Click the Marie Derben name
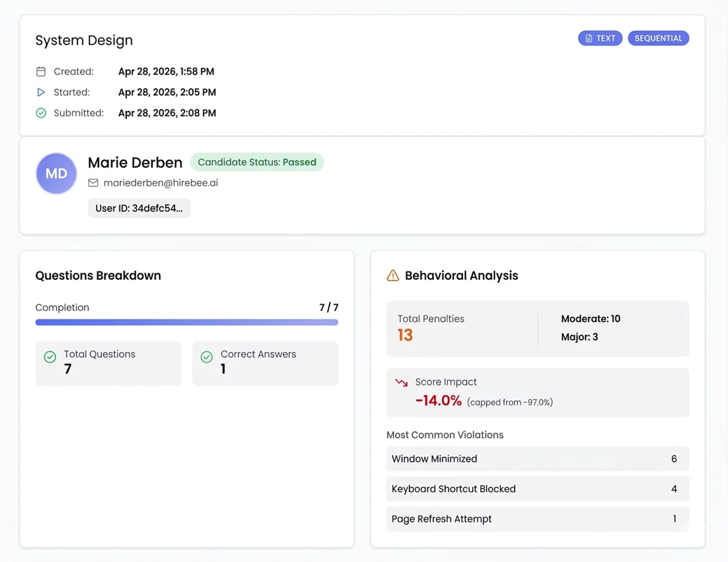This screenshot has height=562, width=728. (x=135, y=163)
